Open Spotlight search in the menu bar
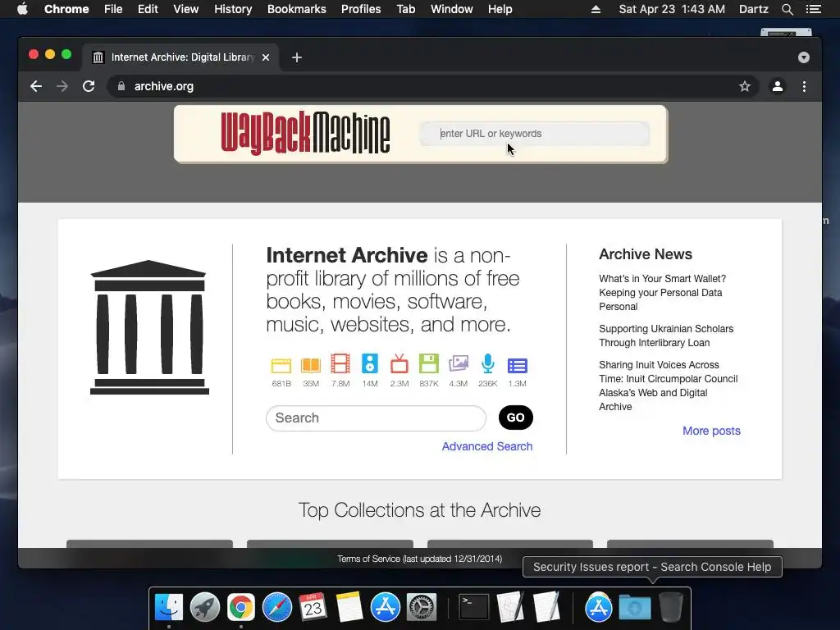This screenshot has height=630, width=840. (x=787, y=9)
